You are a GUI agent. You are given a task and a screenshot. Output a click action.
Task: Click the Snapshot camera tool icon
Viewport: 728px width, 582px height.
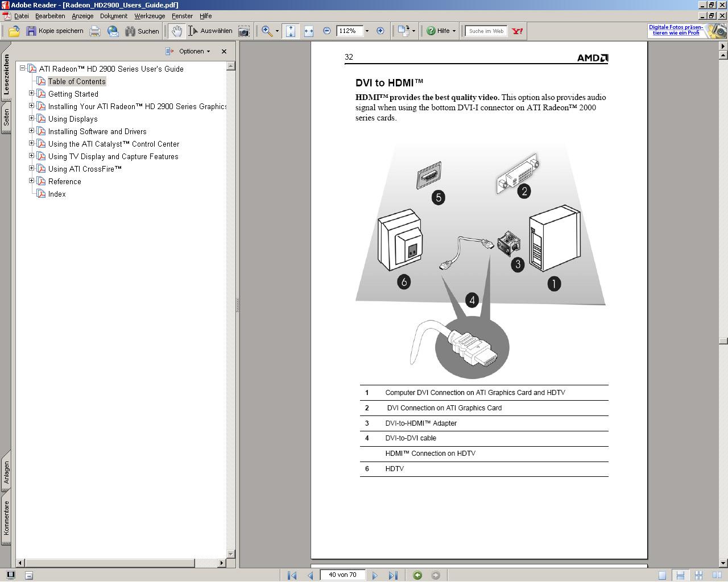click(x=243, y=31)
